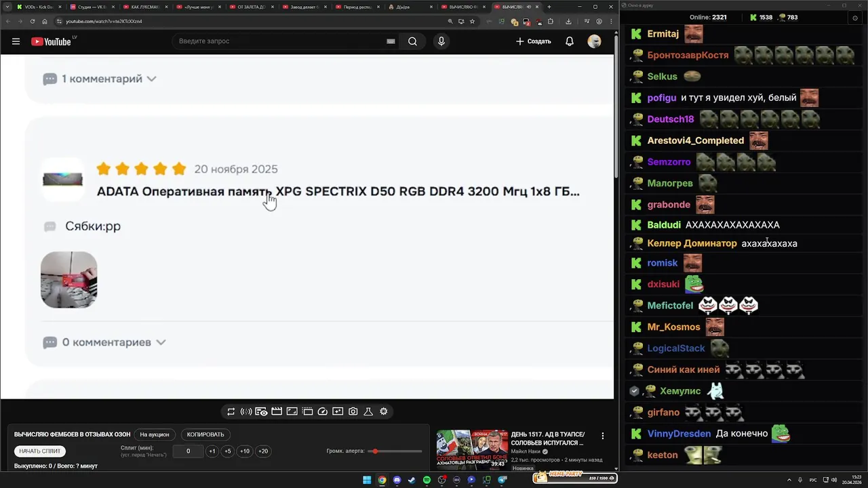Add +1 minute to split

(x=212, y=451)
